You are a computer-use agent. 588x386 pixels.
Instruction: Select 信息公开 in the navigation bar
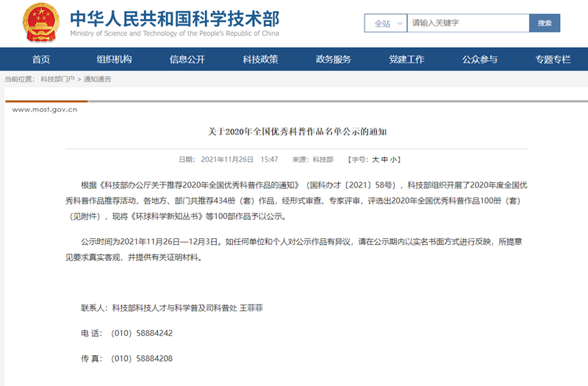(187, 60)
